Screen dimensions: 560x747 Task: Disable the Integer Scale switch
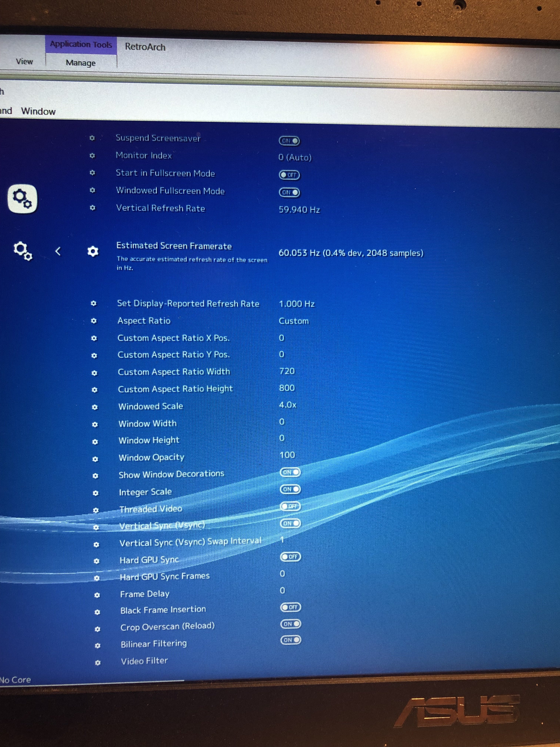(x=290, y=489)
